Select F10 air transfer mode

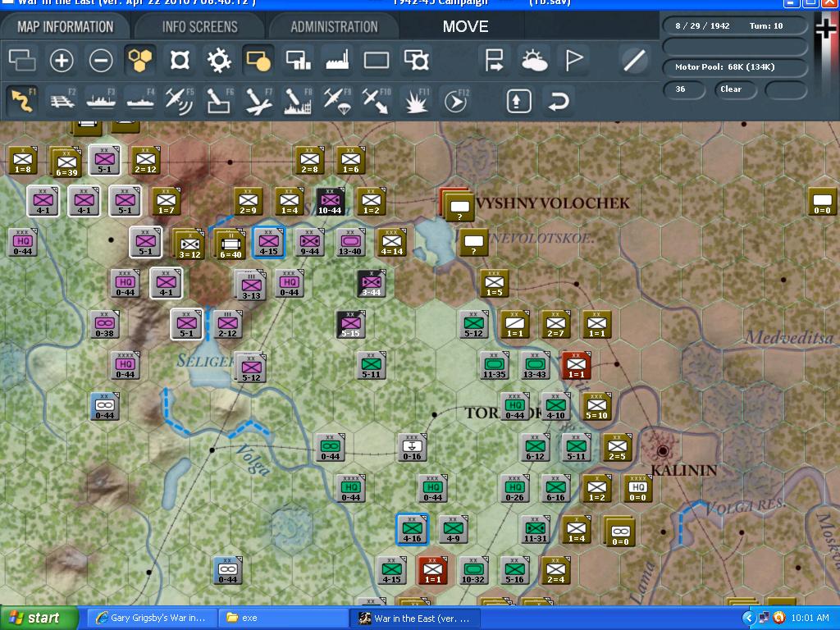click(377, 101)
